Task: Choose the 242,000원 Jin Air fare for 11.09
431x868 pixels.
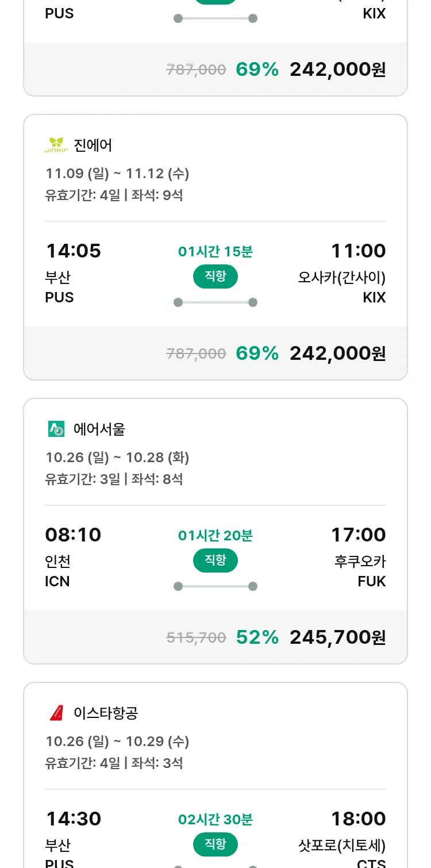Action: [x=337, y=353]
